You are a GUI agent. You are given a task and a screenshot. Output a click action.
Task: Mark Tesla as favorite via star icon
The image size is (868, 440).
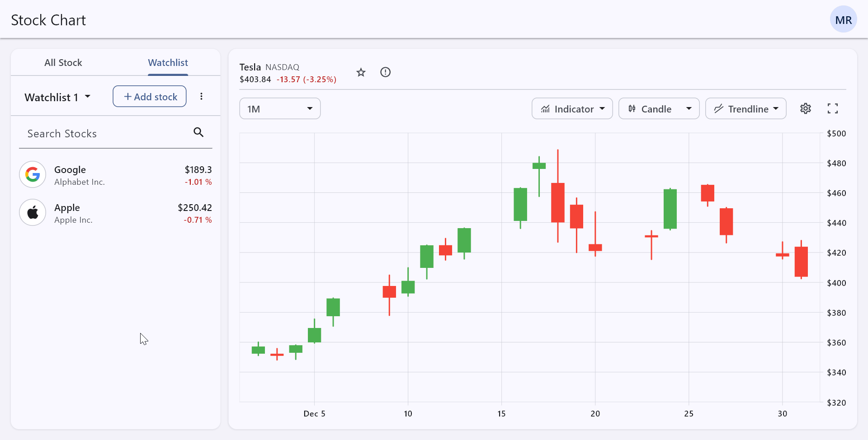click(x=361, y=72)
